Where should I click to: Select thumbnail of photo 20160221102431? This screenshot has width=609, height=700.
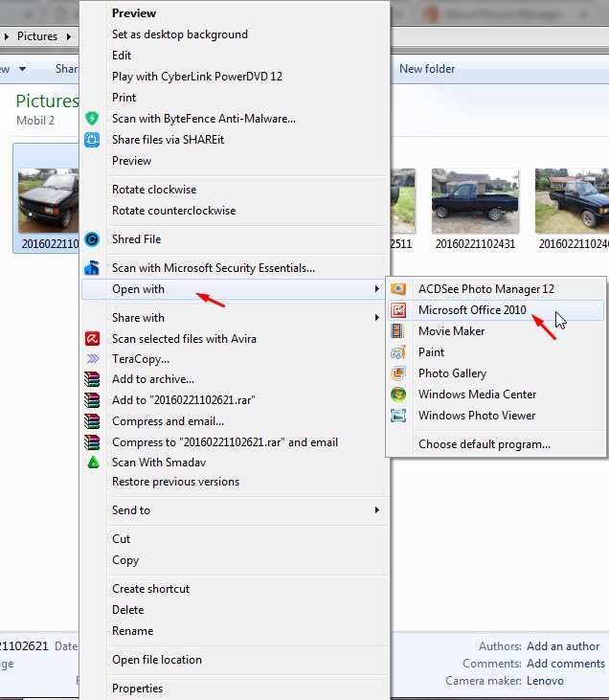[x=475, y=200]
